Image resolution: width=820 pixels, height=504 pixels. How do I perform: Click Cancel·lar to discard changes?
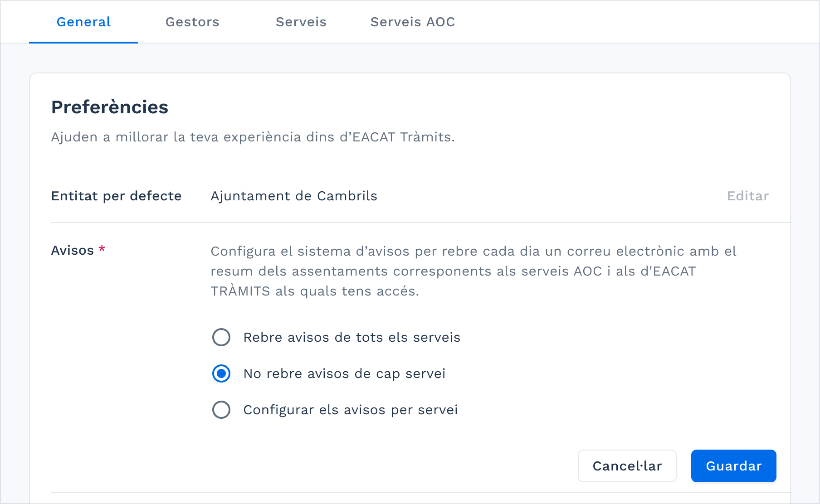point(627,466)
